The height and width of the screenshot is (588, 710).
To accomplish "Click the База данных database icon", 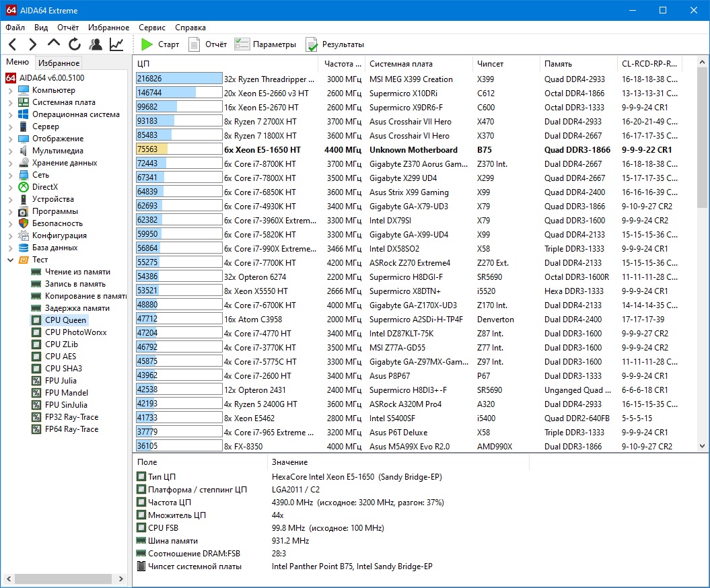I will pos(24,248).
